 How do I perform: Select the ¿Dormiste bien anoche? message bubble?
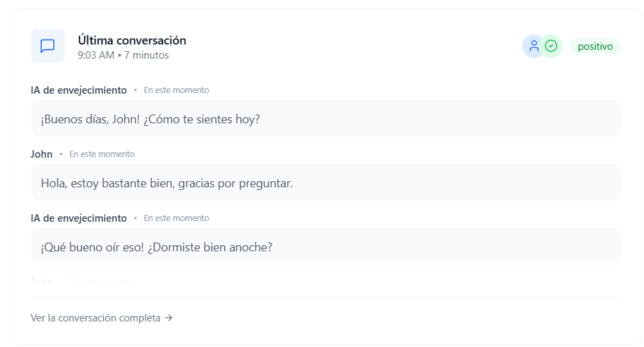coord(326,247)
